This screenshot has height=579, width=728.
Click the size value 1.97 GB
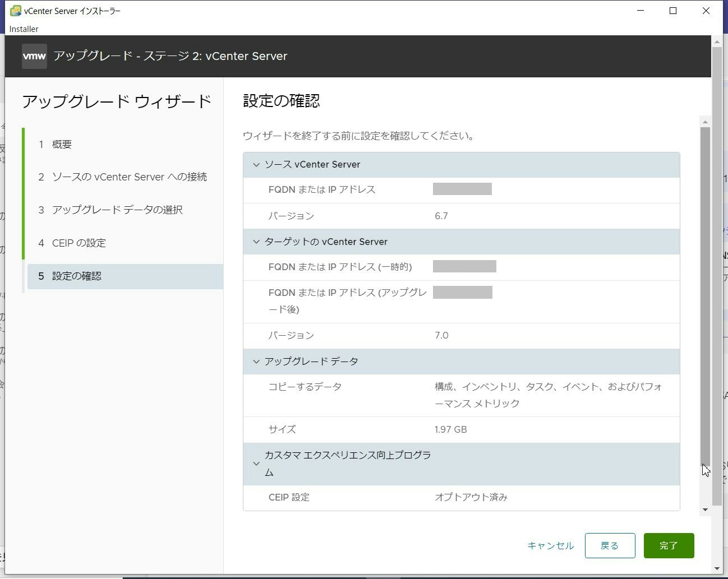450,429
